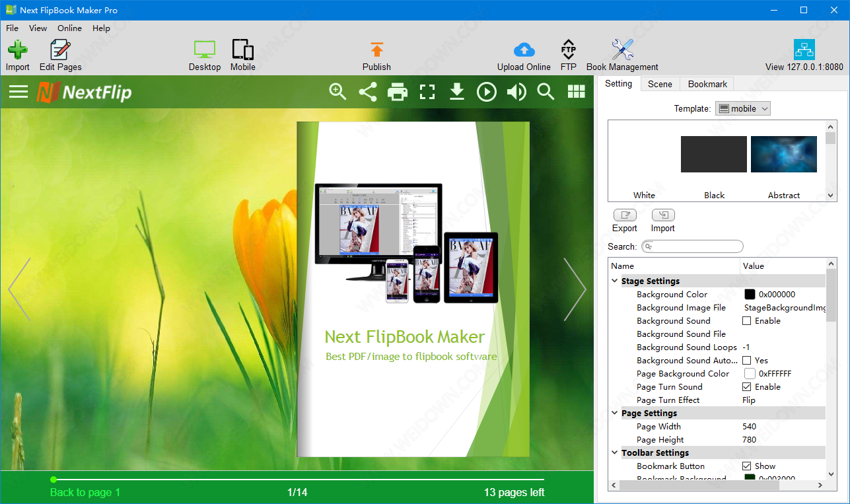
Task: Click the print icon in viewer toolbar
Action: [398, 92]
